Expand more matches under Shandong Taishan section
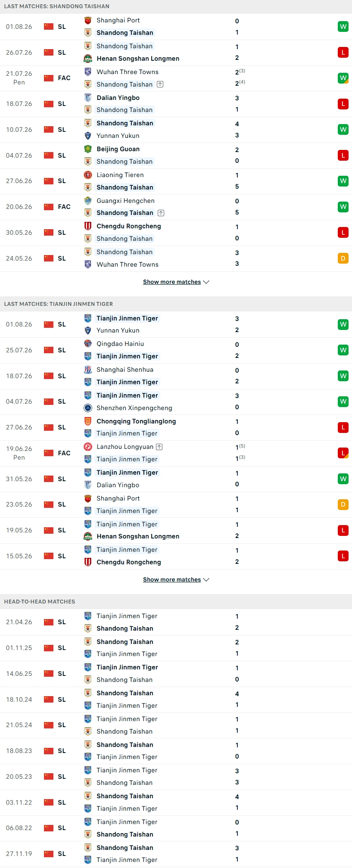The height and width of the screenshot is (868, 352). [176, 282]
